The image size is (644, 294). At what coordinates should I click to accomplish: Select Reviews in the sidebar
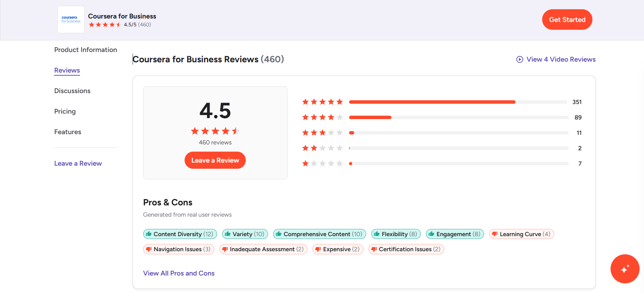click(67, 70)
